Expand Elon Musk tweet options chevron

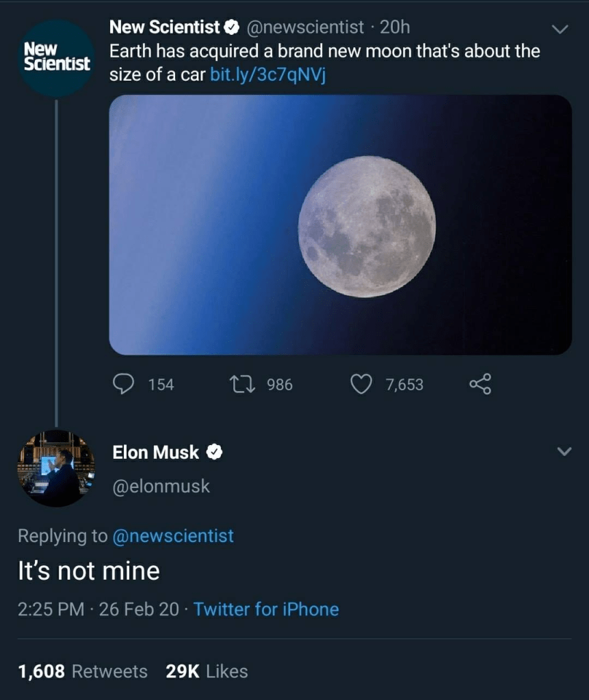[564, 452]
